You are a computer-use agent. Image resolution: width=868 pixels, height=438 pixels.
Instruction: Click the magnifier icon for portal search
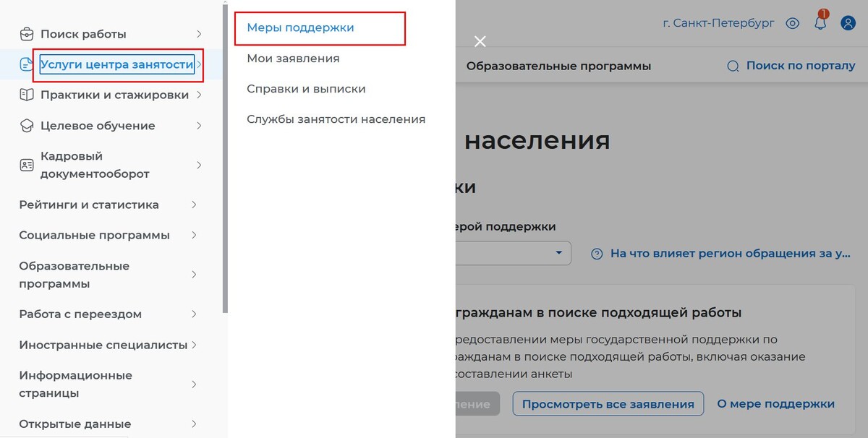(x=733, y=66)
